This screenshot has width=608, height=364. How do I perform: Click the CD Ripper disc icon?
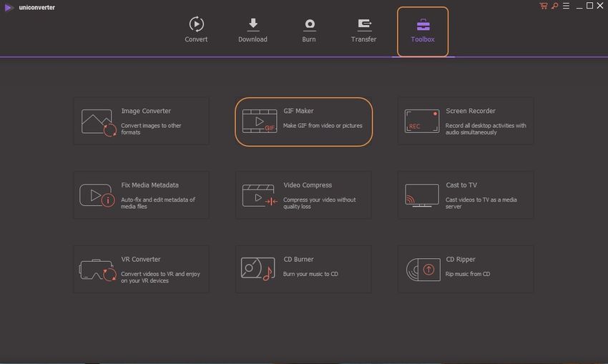[422, 270]
